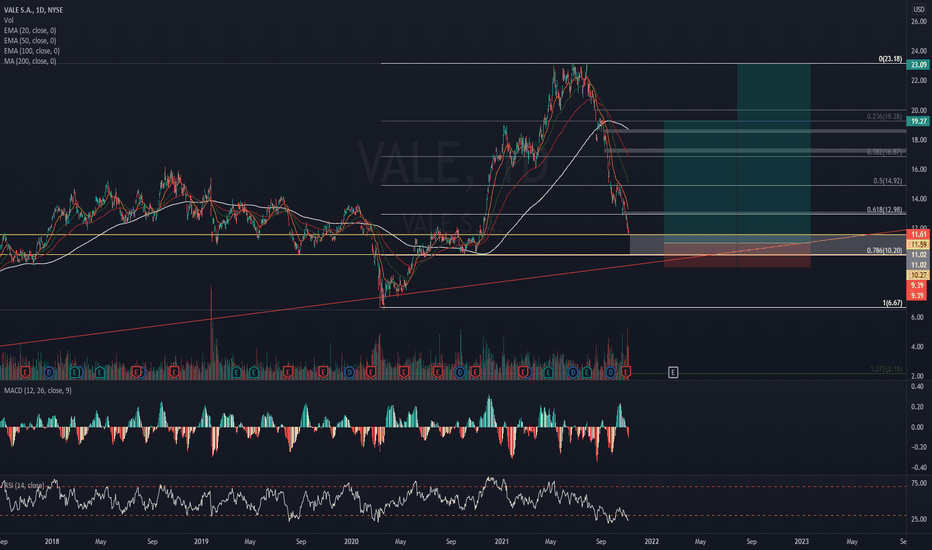Click the Fibonacci 0.5(14.92) level label
The width and height of the screenshot is (932, 550).
887,181
